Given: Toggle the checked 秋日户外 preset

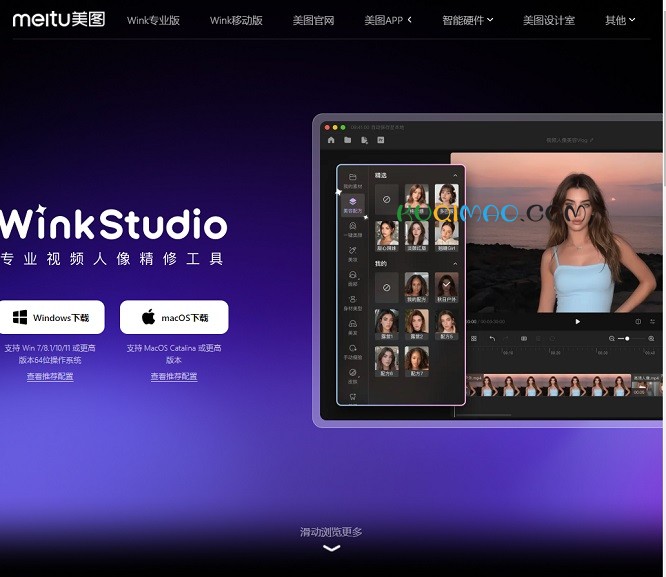Looking at the screenshot, I should coord(446,287).
